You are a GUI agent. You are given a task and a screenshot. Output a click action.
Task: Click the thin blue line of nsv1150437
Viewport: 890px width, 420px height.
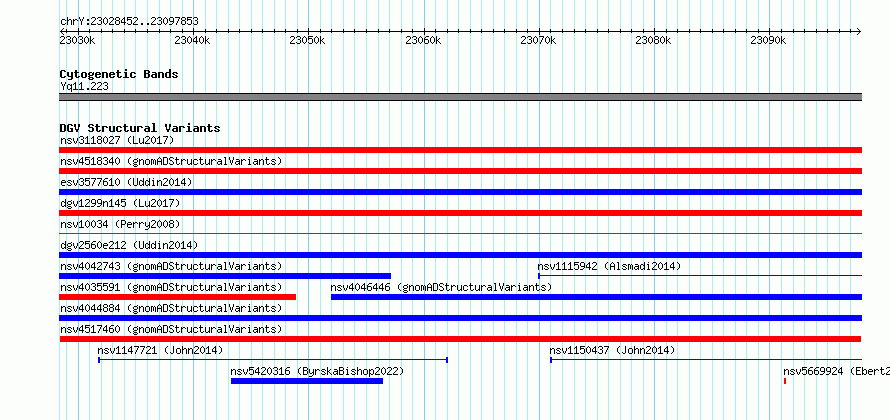706,360
